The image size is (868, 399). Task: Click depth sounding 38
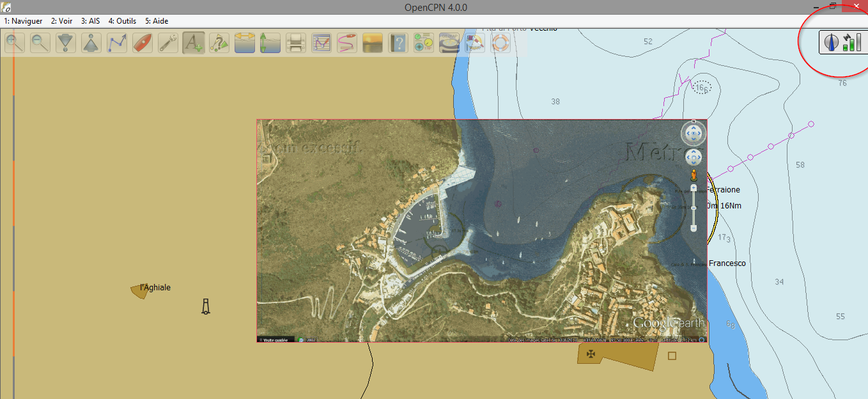click(x=555, y=102)
